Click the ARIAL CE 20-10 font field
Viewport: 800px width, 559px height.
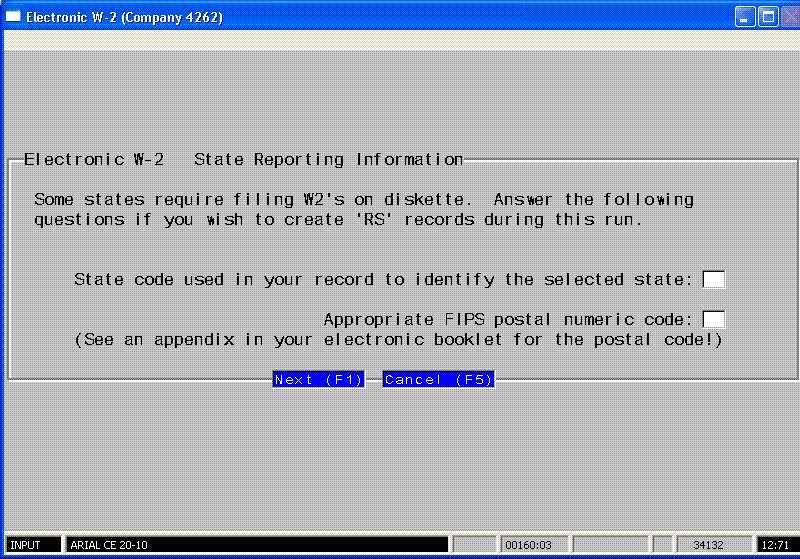pyautogui.click(x=255, y=545)
